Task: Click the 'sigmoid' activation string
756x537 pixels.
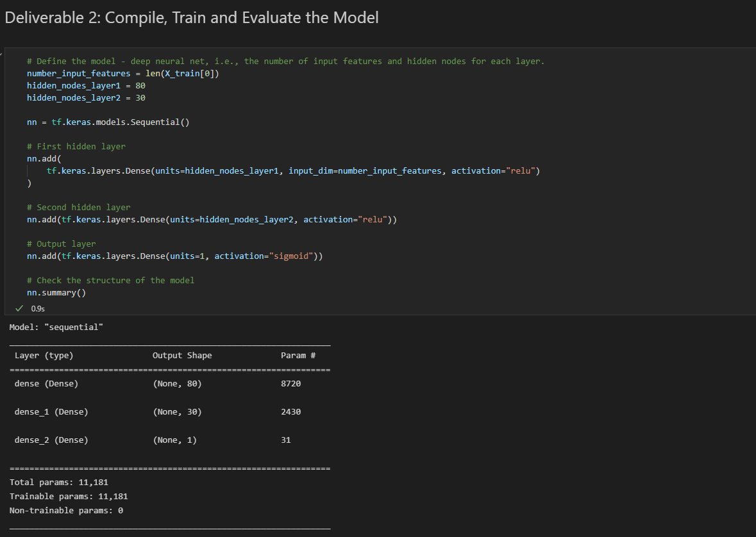Action: [290, 256]
